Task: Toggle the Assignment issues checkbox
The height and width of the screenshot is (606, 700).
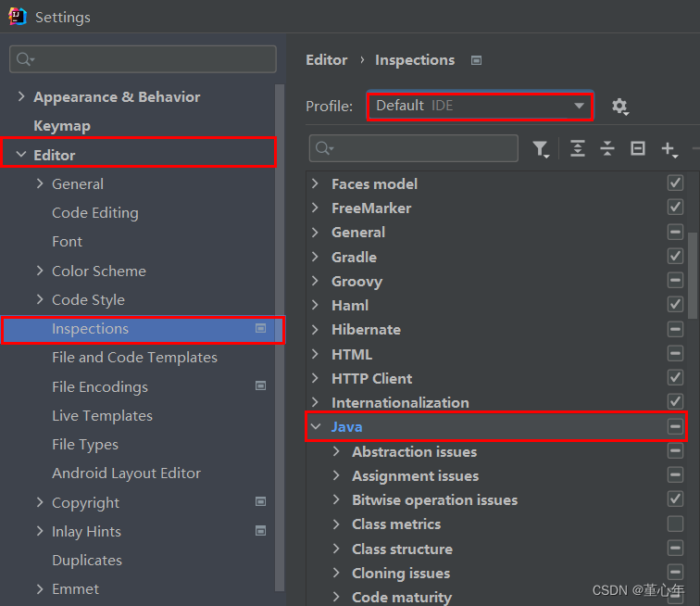Action: coord(675,474)
